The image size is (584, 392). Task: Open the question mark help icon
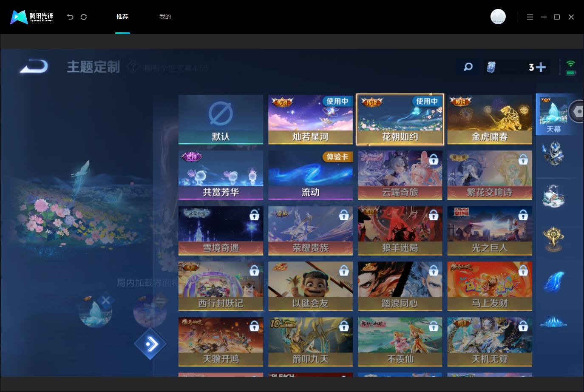click(133, 67)
